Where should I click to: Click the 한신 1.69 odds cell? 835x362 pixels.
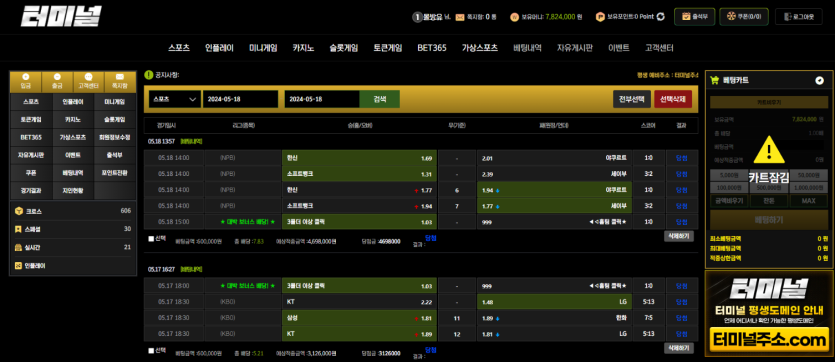359,158
